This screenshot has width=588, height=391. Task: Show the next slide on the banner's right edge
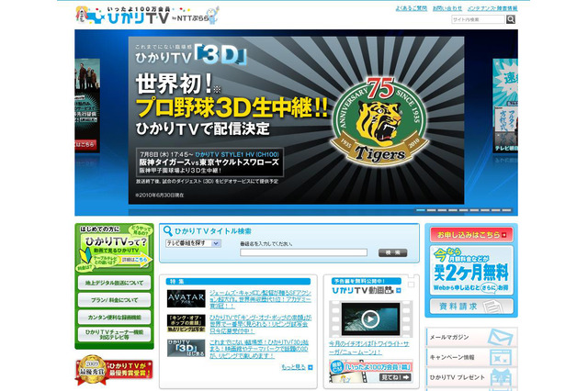point(505,106)
